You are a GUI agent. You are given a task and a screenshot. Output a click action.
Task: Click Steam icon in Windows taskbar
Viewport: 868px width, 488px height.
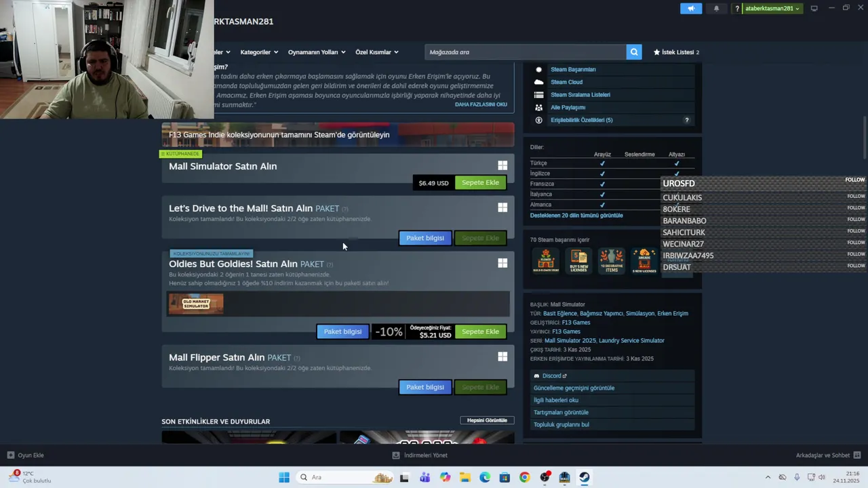pyautogui.click(x=584, y=477)
